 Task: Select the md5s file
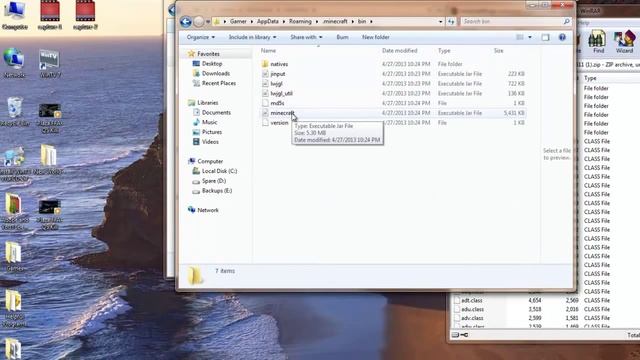pos(277,103)
